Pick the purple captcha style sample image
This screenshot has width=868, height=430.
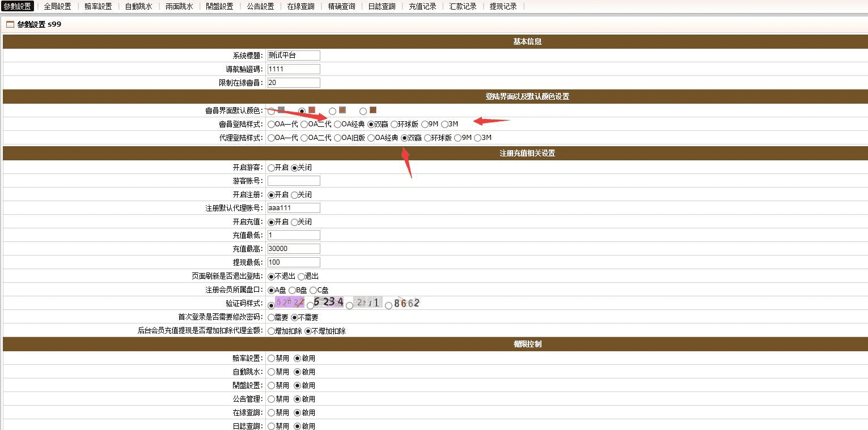[x=290, y=303]
